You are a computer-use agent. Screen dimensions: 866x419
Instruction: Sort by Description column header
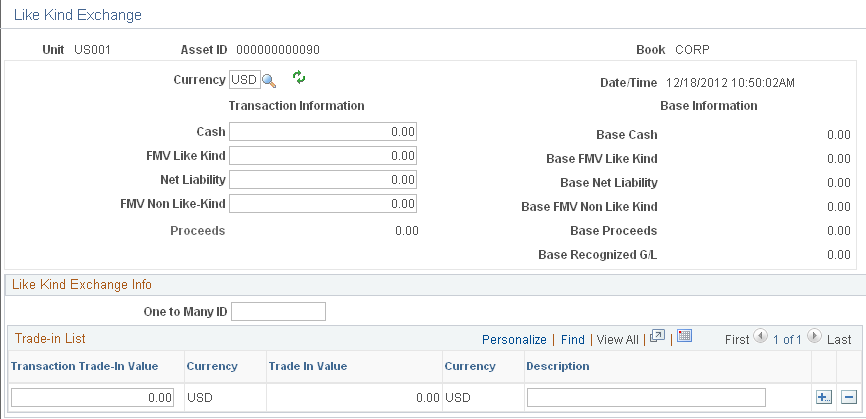coord(558,367)
